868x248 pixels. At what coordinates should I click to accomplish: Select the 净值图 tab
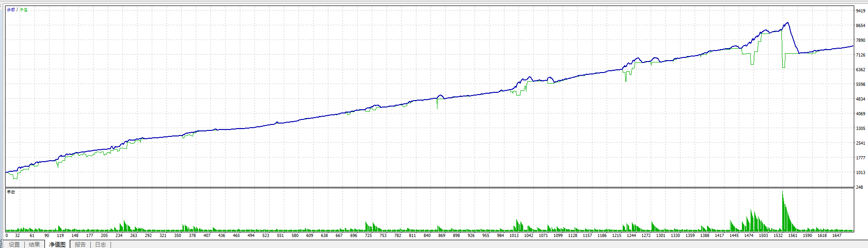pos(57,244)
